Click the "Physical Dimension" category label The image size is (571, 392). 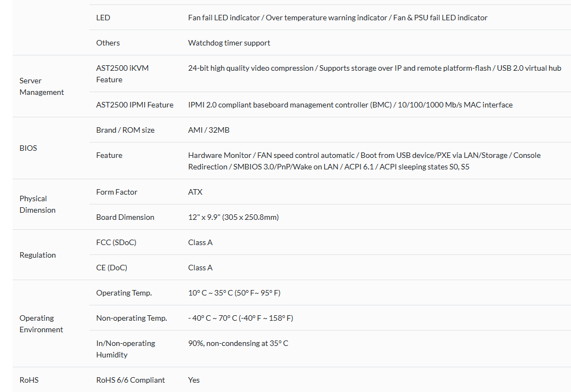tap(37, 204)
